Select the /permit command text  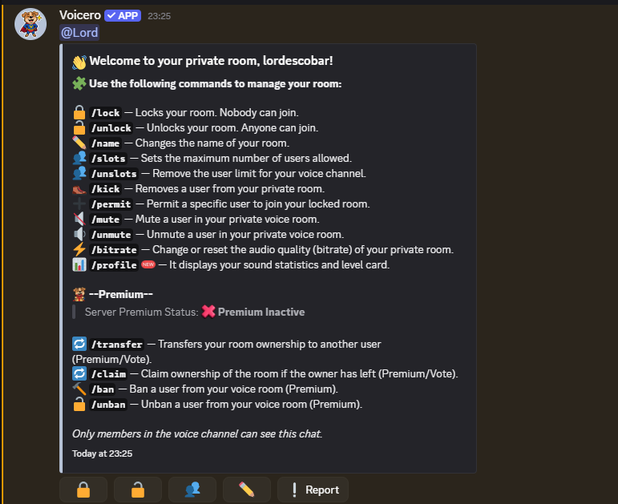point(112,204)
